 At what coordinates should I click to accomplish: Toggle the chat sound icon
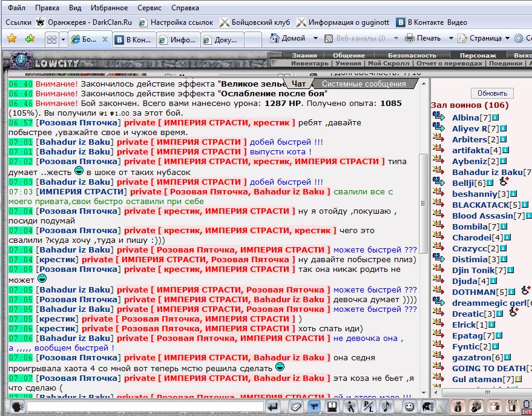(387, 406)
